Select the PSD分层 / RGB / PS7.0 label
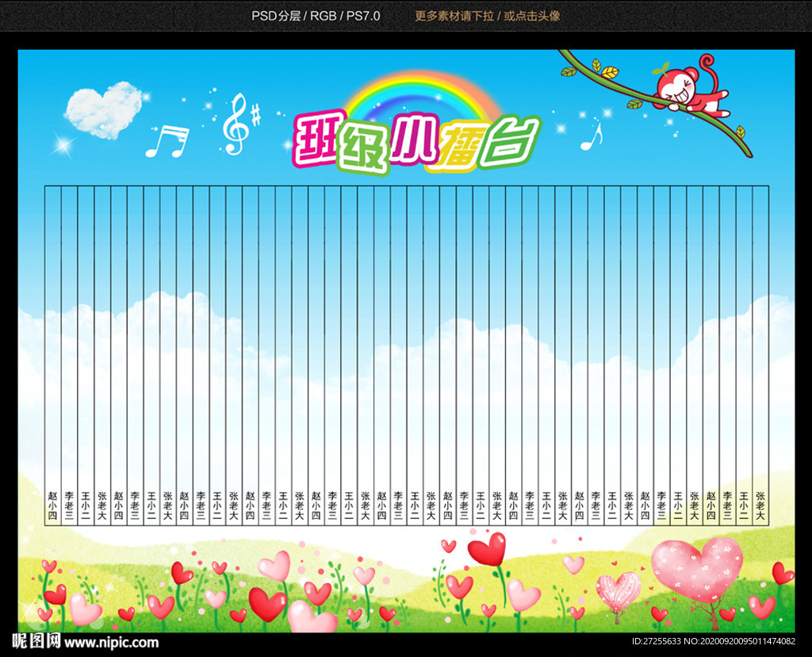 (x=316, y=14)
